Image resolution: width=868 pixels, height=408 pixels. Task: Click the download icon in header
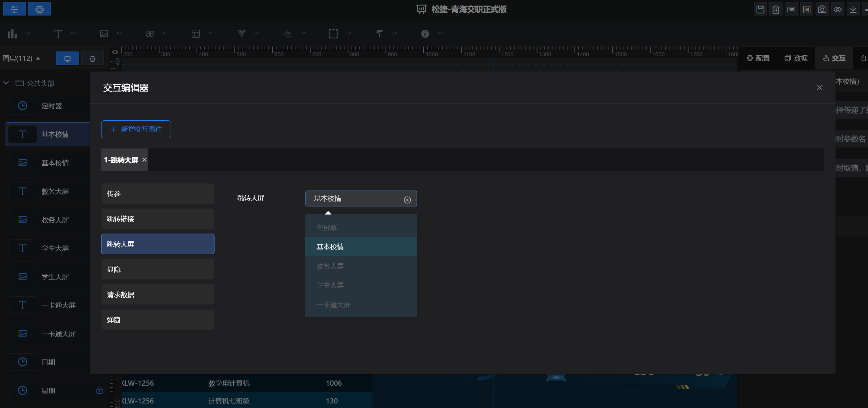click(x=853, y=9)
